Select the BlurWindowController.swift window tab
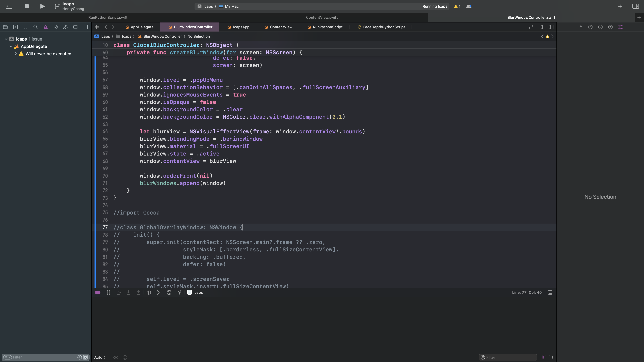The width and height of the screenshot is (644, 362). (x=531, y=17)
